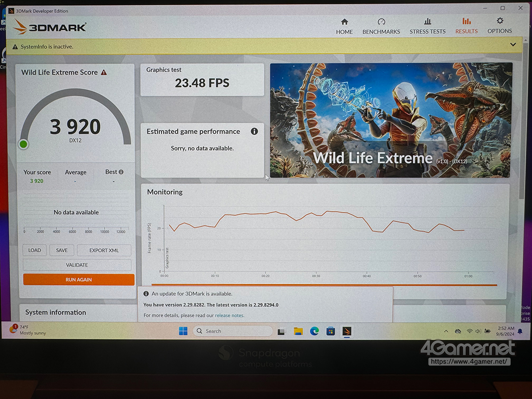Open notification bell in taskbar
The height and width of the screenshot is (399, 532).
(x=520, y=331)
